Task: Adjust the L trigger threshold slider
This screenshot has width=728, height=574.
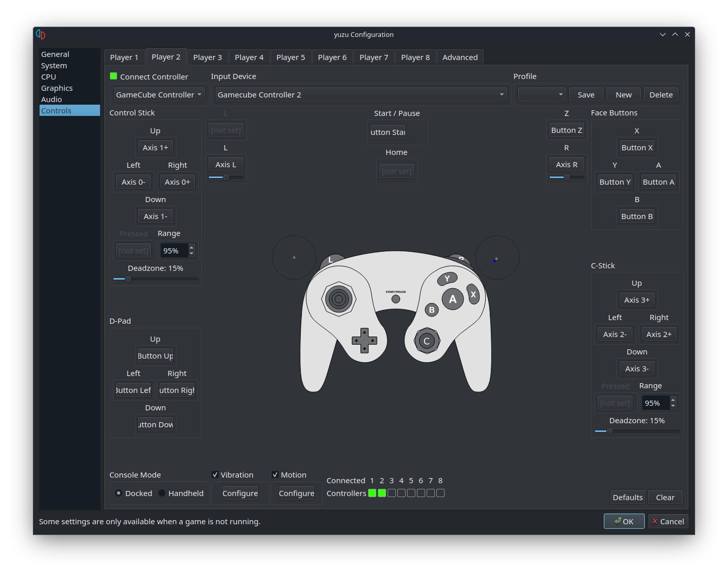Action: point(226,177)
